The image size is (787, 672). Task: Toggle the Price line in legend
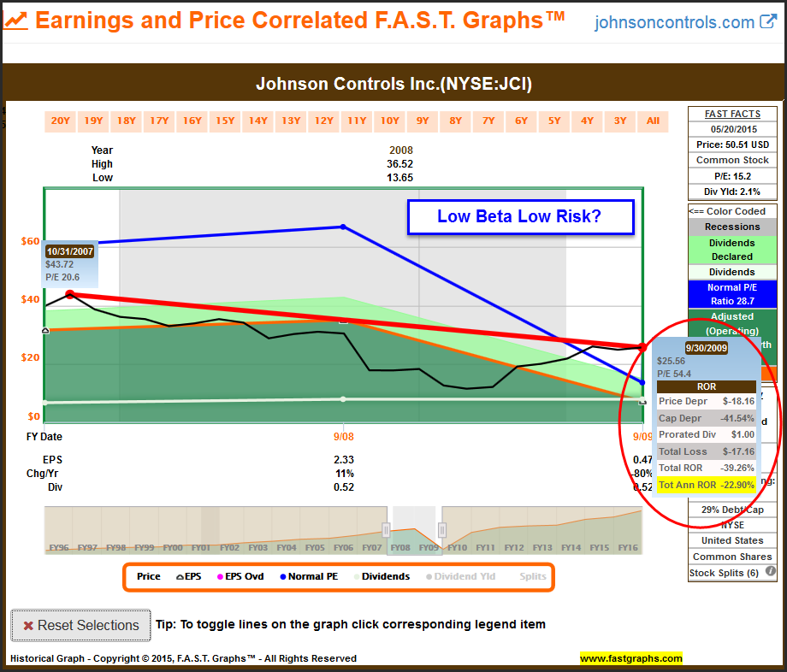(148, 576)
